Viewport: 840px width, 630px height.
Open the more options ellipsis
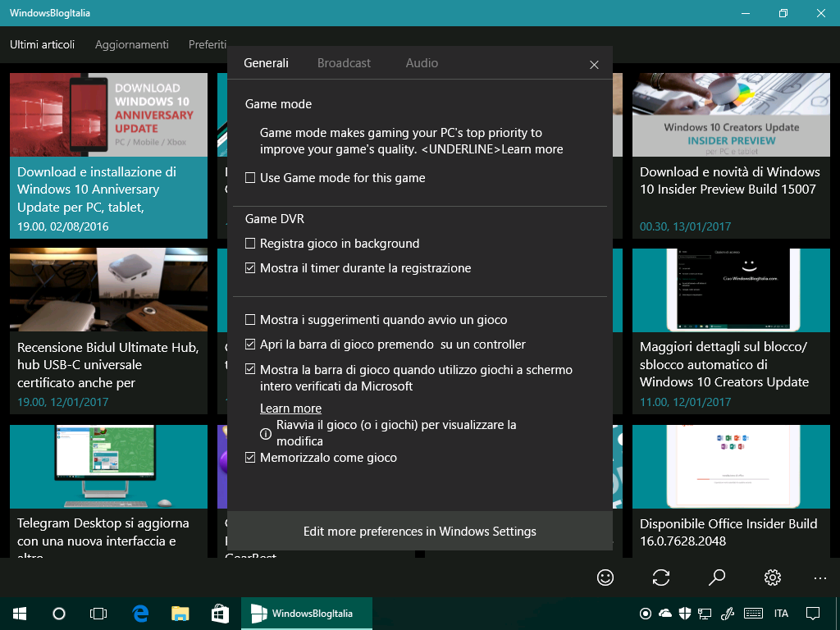click(x=820, y=578)
